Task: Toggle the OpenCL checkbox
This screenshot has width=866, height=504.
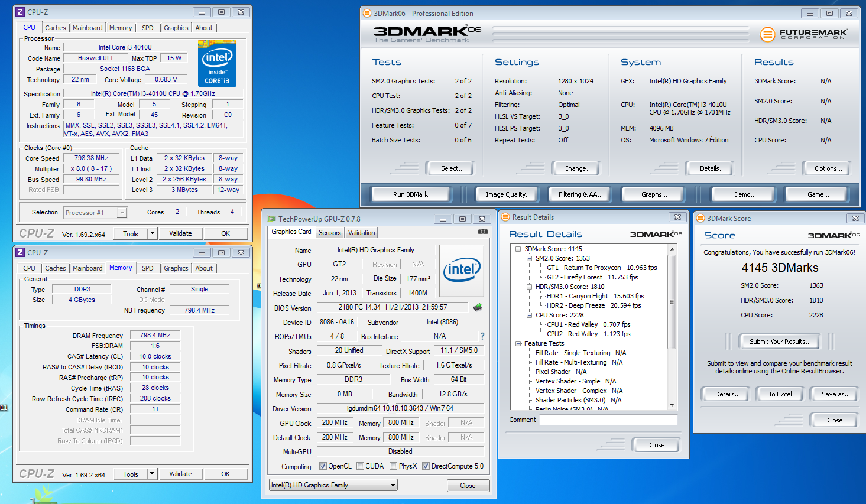Action: [x=323, y=466]
